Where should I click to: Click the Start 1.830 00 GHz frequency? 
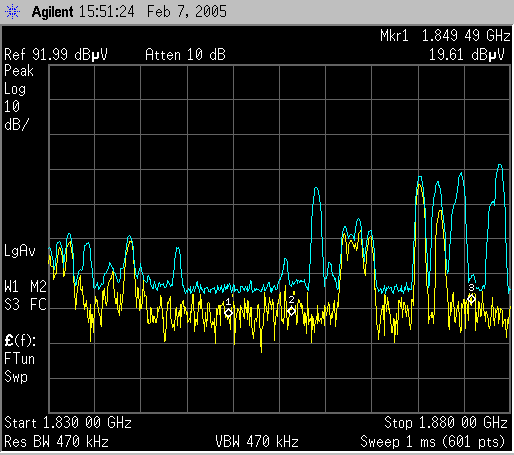[x=68, y=423]
